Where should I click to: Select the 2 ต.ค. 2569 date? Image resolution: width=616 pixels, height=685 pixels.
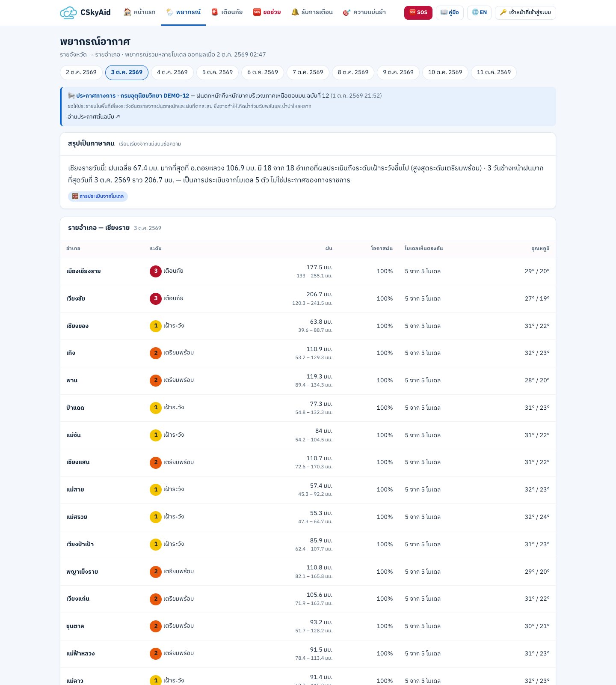[81, 72]
